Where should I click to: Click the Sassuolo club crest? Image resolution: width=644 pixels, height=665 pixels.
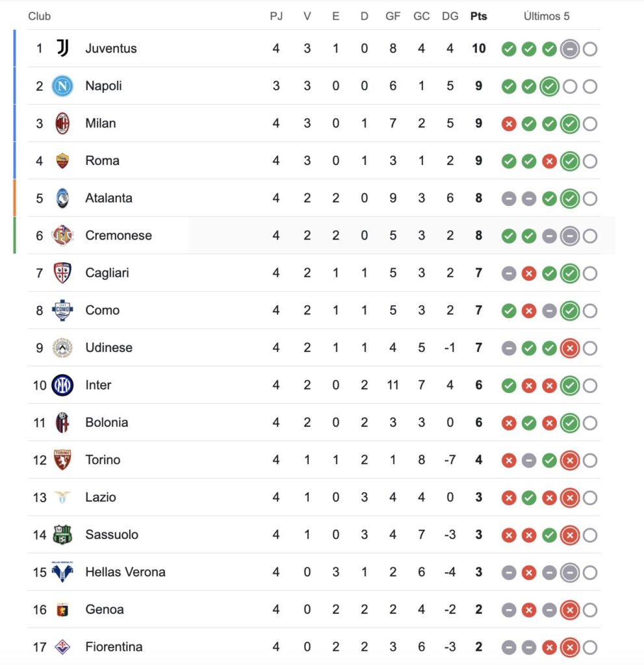pyautogui.click(x=62, y=534)
